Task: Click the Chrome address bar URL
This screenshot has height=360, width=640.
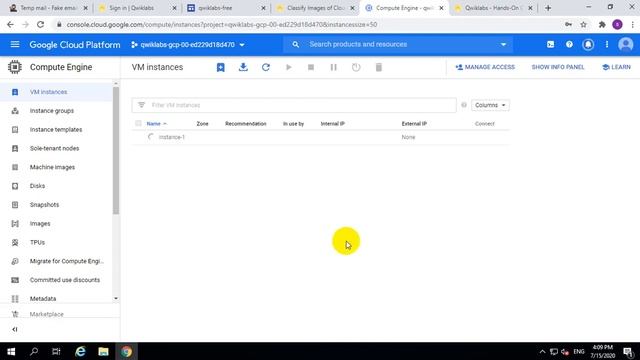Action: (x=222, y=24)
